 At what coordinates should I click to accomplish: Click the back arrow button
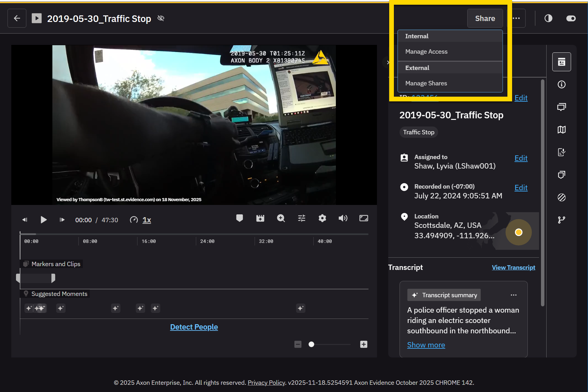pyautogui.click(x=17, y=19)
